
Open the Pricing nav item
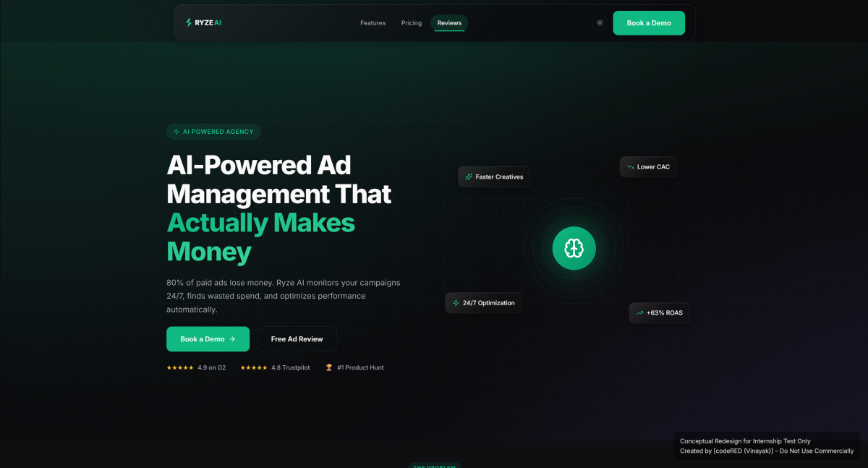(412, 23)
